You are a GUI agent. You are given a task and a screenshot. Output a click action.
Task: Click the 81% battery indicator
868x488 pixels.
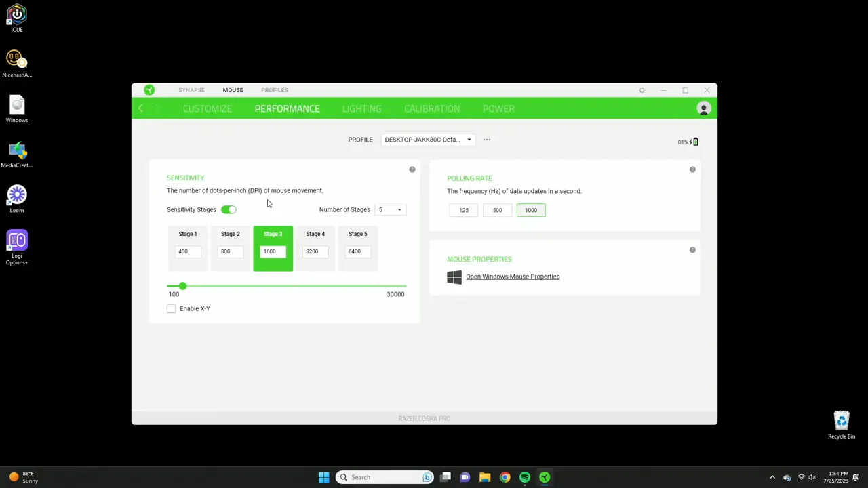click(x=687, y=142)
